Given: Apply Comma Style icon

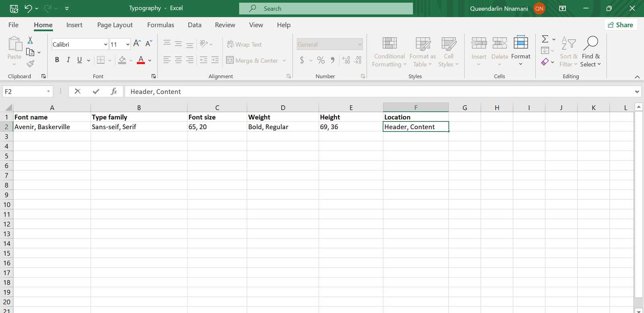Looking at the screenshot, I should pos(332,60).
